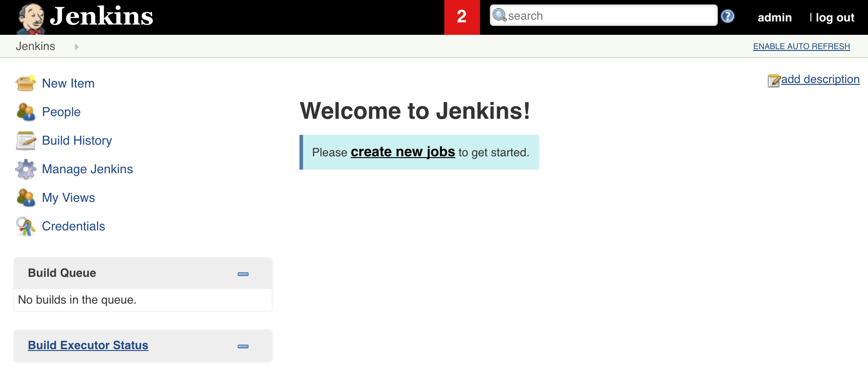Click the Manage Jenkins gear icon
The image size is (868, 384).
25,169
